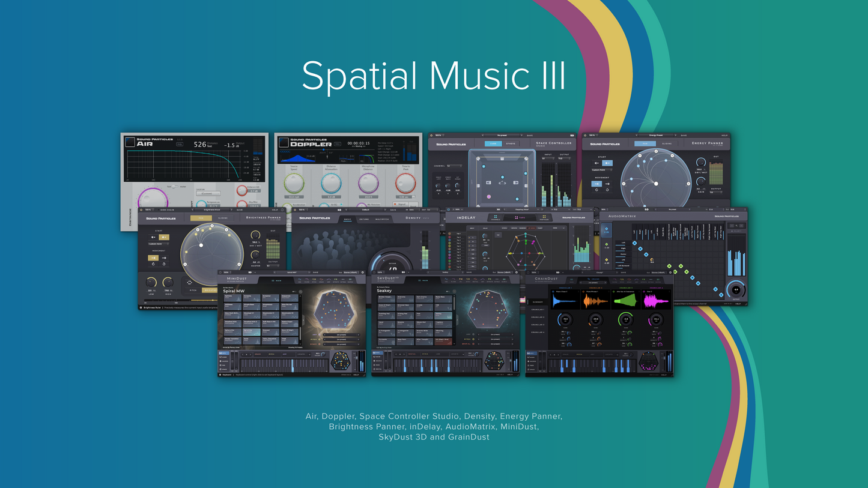Click the Source Speed knob in Doppler

pos(294,183)
